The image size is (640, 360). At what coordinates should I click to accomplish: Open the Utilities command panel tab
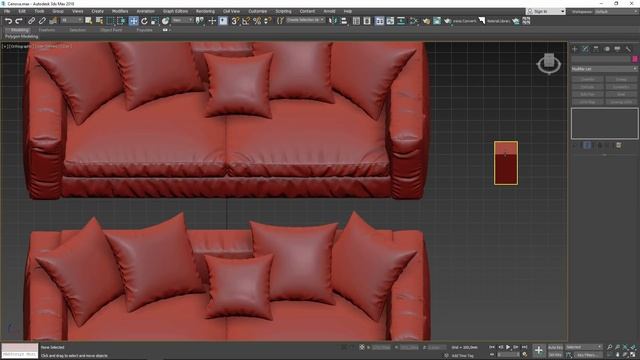click(628, 49)
